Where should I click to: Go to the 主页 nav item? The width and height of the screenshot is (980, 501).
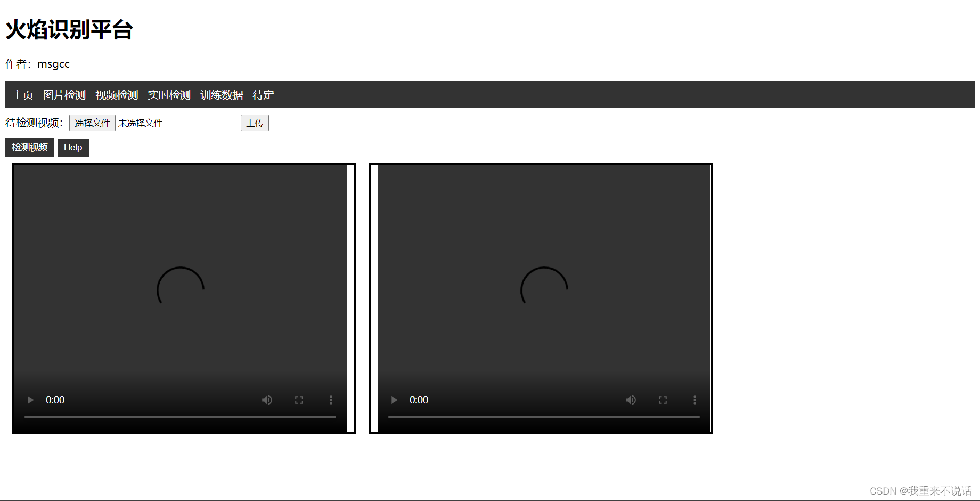pos(22,95)
